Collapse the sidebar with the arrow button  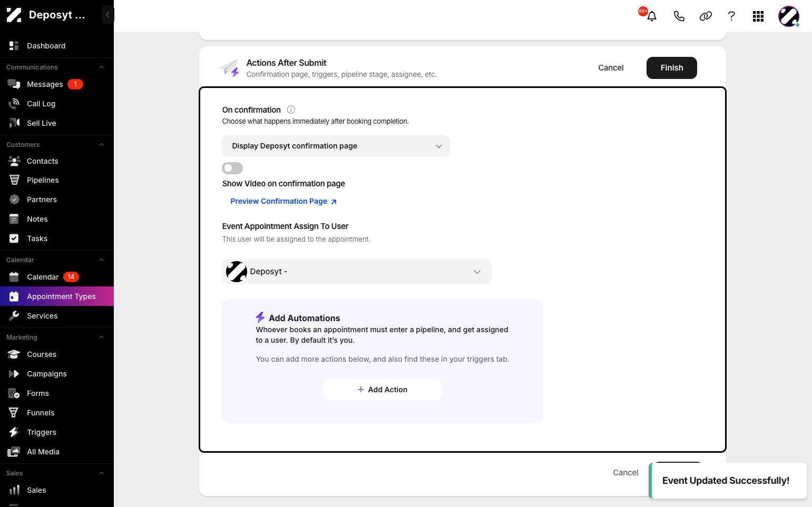[x=107, y=15]
